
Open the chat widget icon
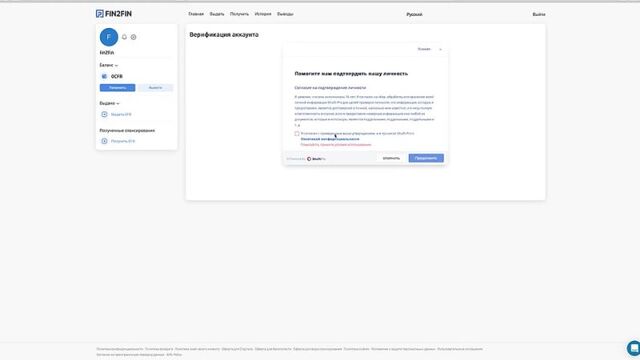coord(633,348)
